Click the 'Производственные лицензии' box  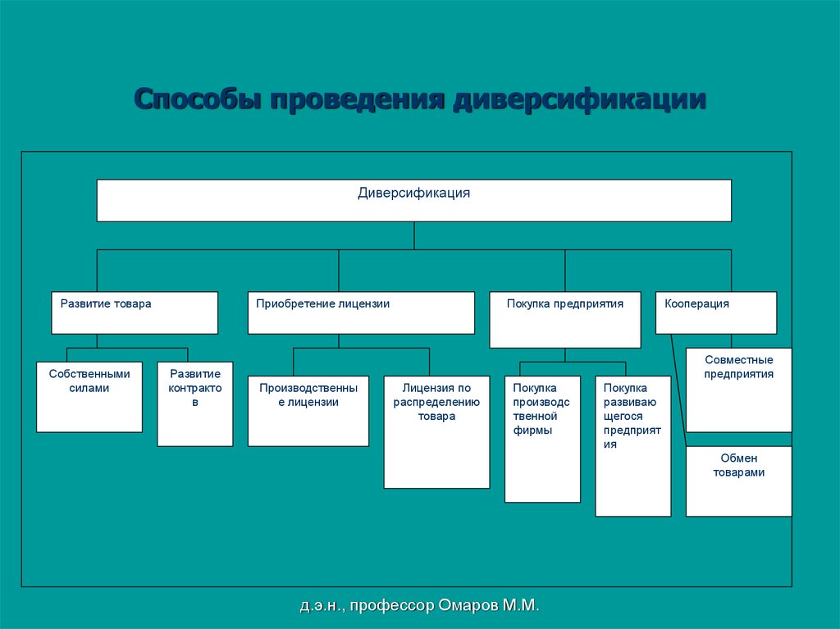tap(308, 411)
